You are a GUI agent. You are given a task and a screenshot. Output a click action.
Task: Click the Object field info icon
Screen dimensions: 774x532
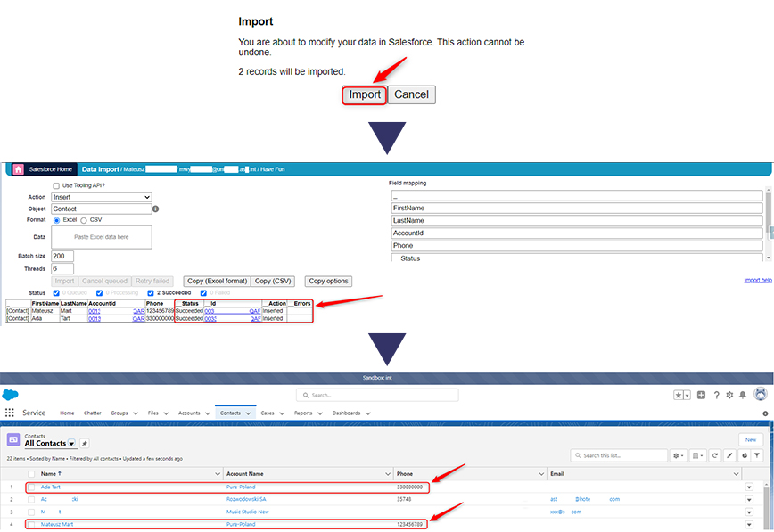(x=156, y=209)
